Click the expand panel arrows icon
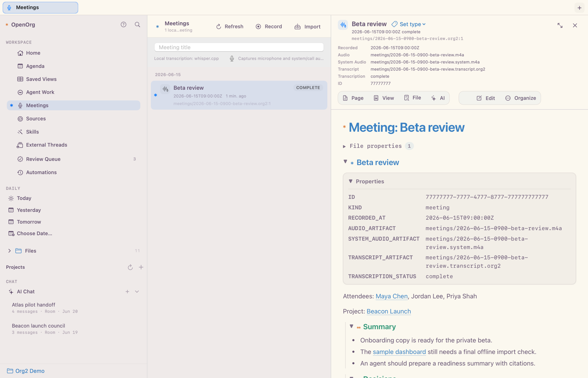The image size is (588, 378). (560, 26)
